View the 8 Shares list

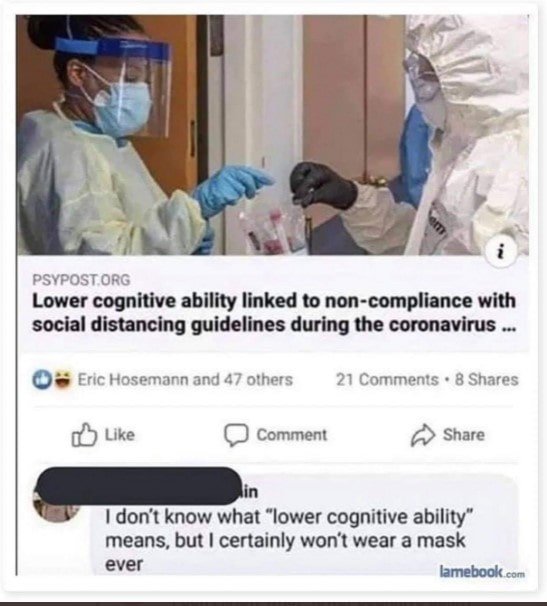[487, 380]
